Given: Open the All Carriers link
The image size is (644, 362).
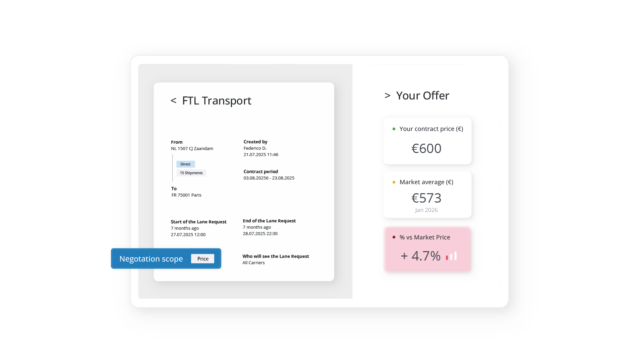Looking at the screenshot, I should click(254, 263).
